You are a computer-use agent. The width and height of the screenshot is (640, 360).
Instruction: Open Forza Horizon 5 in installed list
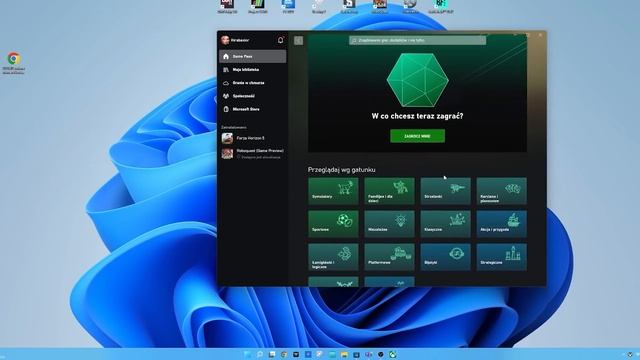click(x=252, y=138)
